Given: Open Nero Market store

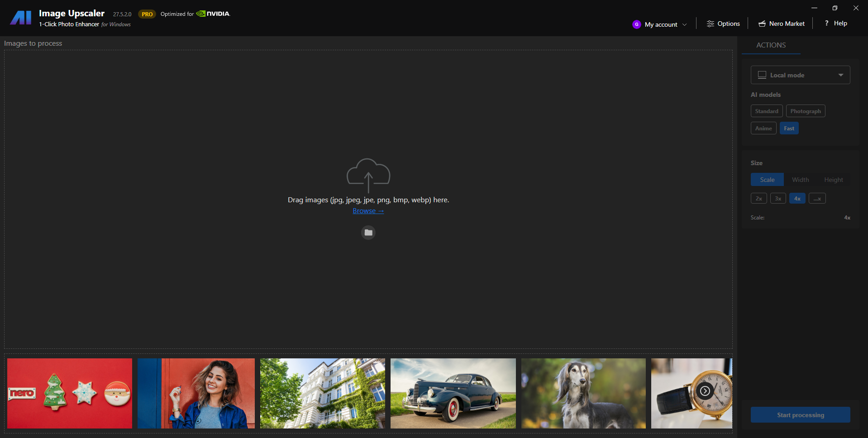Looking at the screenshot, I should [782, 24].
